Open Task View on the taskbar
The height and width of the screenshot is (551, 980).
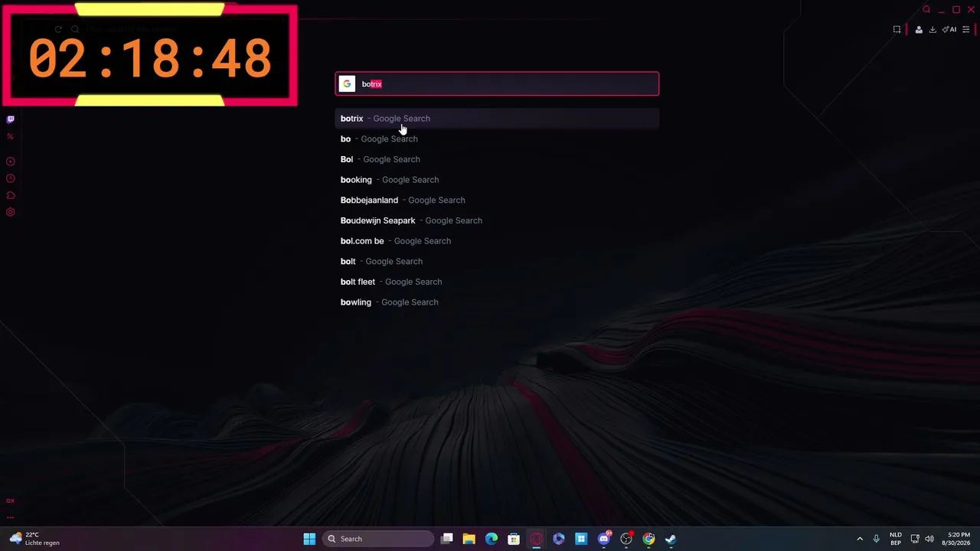point(447,539)
